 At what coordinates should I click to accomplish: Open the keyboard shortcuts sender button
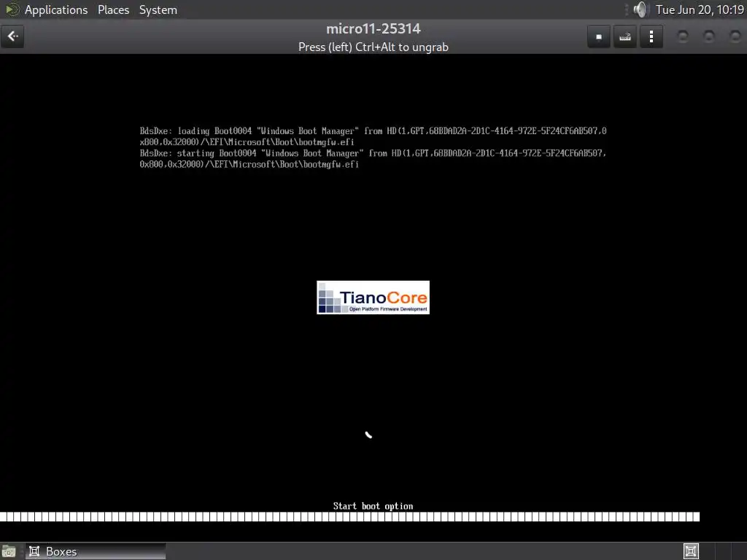pos(625,36)
